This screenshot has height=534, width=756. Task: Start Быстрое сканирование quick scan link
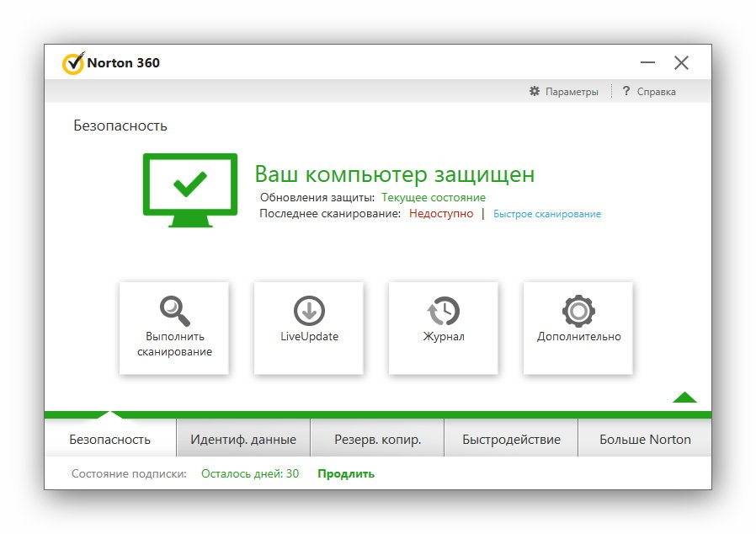click(547, 214)
